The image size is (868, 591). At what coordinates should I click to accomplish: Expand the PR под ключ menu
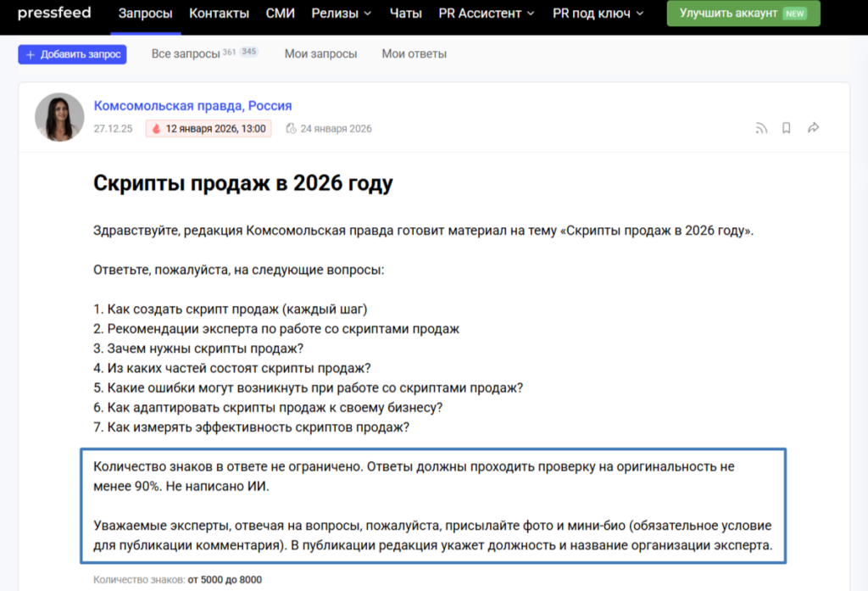[x=598, y=14]
